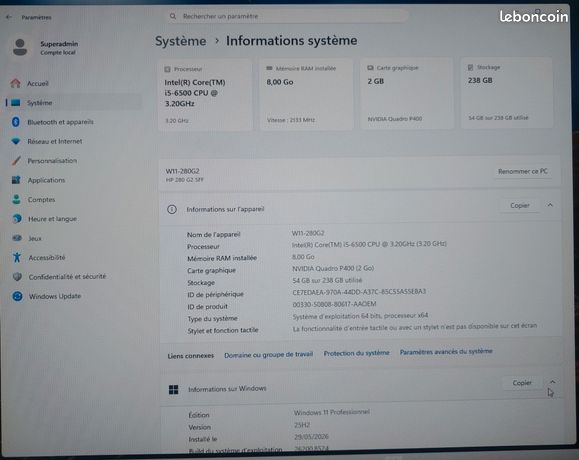Click Renommer ce PC button
The image size is (579, 460).
tap(523, 171)
